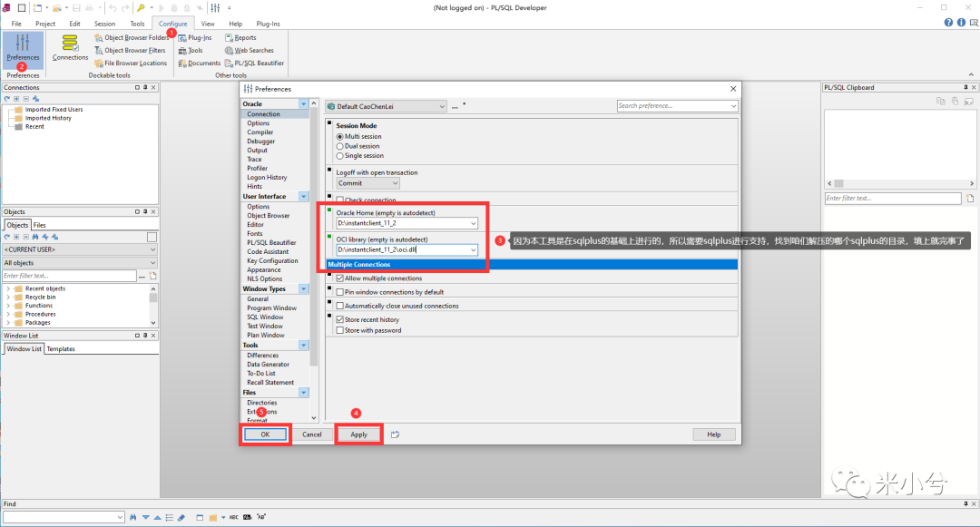
Task: Open Tools configuration in the ribbon
Action: coord(191,51)
